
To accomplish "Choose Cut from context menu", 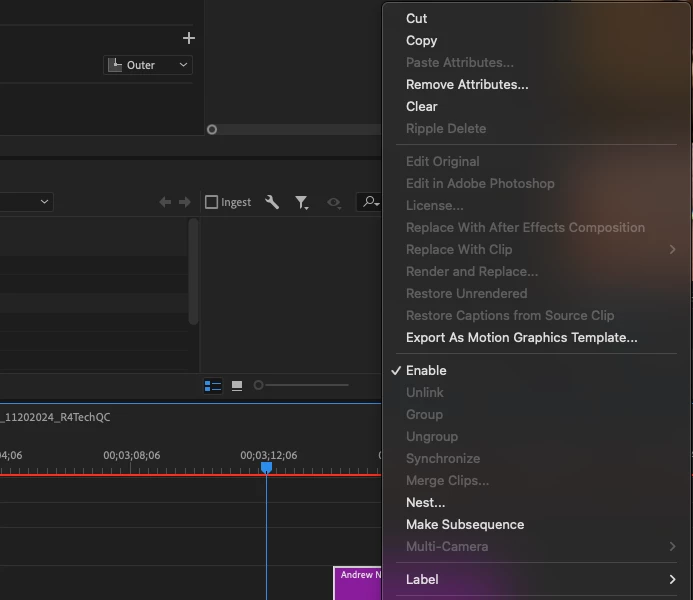I will click(x=416, y=19).
